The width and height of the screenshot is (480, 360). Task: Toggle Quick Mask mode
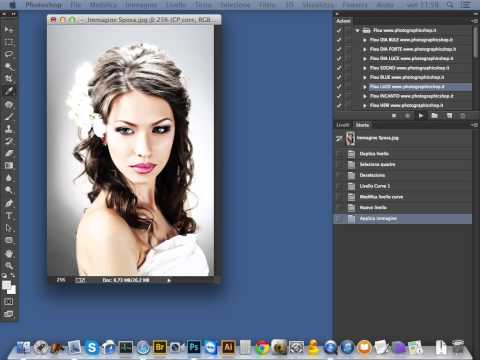[x=9, y=302]
